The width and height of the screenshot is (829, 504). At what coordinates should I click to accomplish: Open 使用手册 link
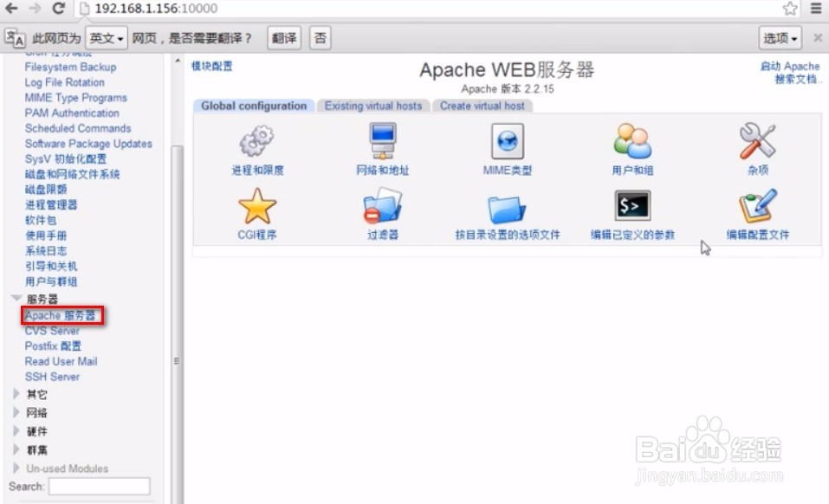pyautogui.click(x=46, y=236)
